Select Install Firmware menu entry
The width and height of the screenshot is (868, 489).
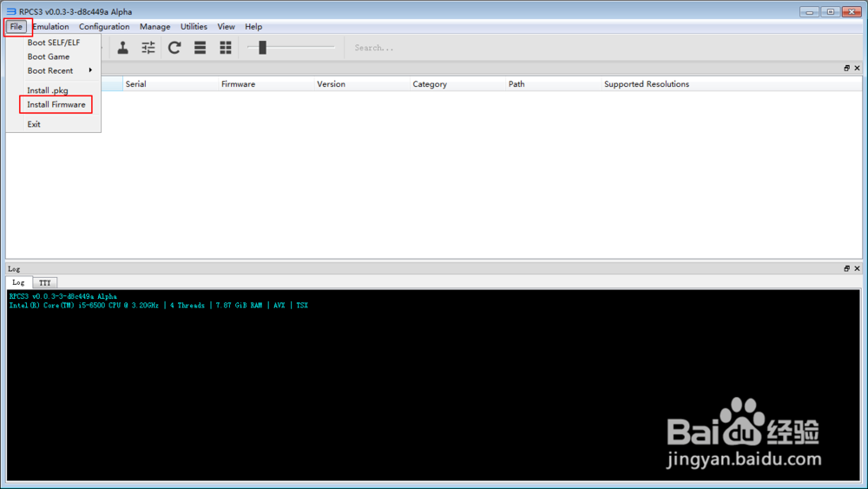56,105
